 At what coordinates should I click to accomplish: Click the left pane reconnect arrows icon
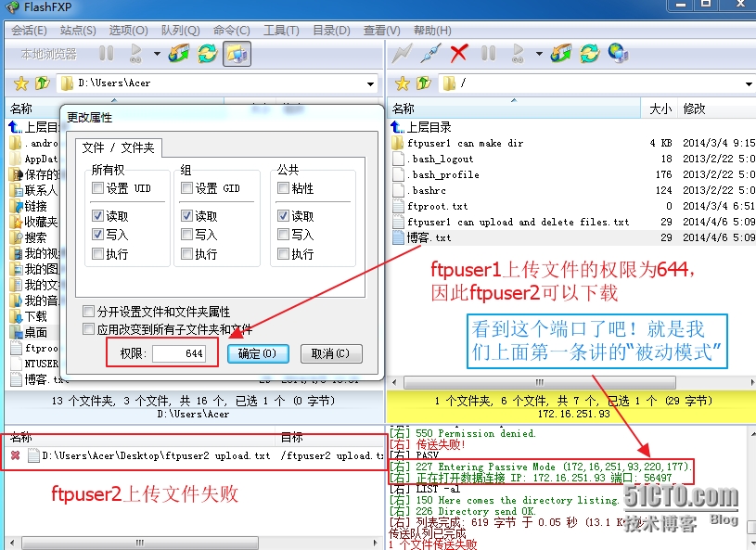(179, 53)
